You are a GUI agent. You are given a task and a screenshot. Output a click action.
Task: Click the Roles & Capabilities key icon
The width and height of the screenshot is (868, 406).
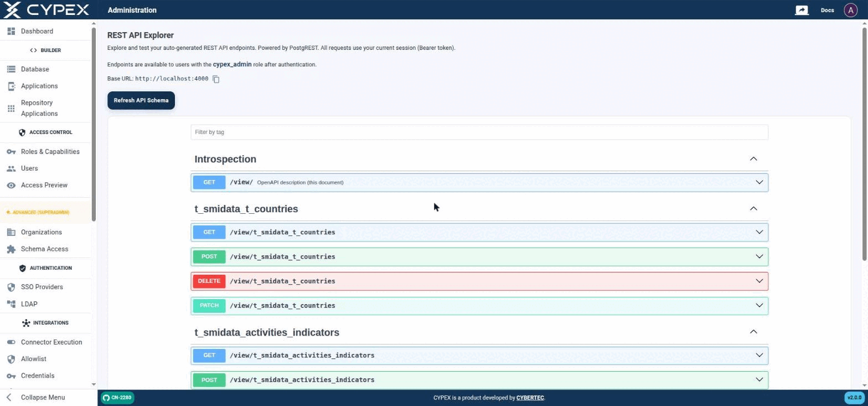11,152
